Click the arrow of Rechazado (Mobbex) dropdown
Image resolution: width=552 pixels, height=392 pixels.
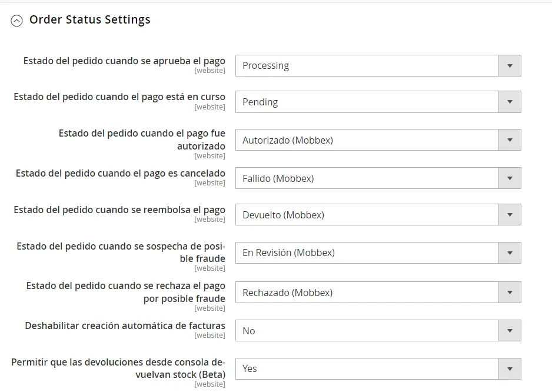point(510,293)
